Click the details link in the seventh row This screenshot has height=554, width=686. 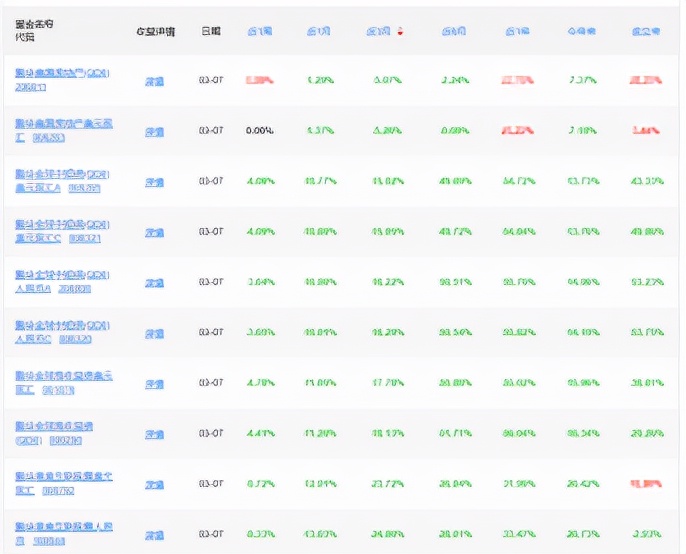[x=154, y=384]
